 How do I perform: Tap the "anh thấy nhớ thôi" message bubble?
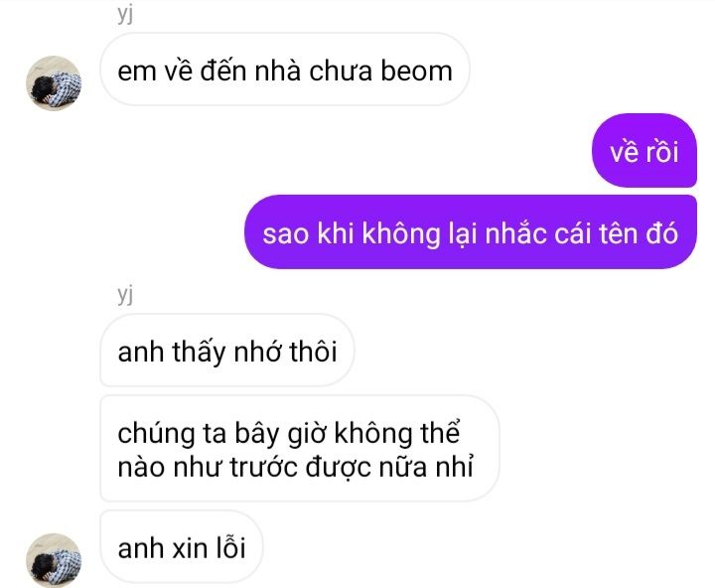tap(227, 350)
